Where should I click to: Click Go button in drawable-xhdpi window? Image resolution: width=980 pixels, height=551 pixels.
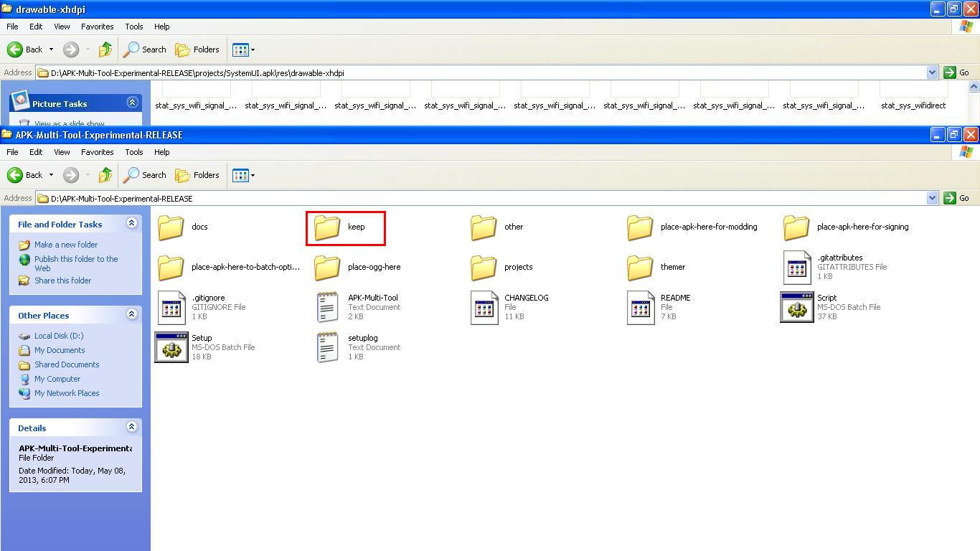[x=956, y=72]
